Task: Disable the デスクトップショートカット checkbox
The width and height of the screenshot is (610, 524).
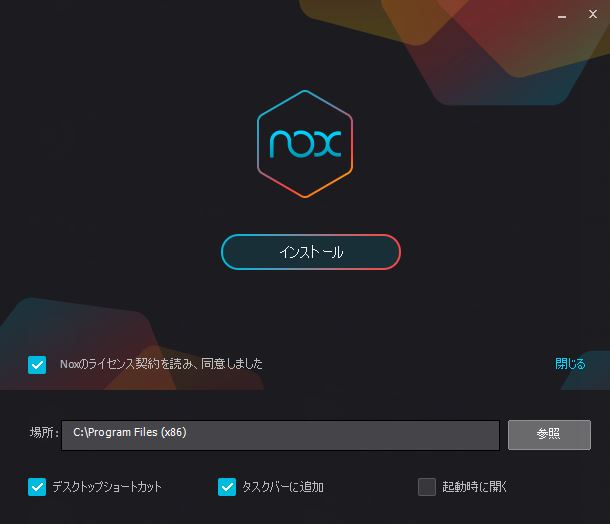Action: click(37, 487)
